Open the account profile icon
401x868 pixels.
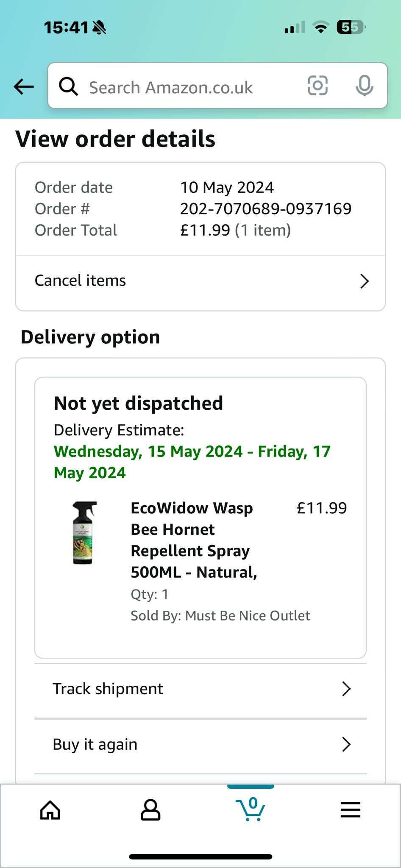[150, 810]
